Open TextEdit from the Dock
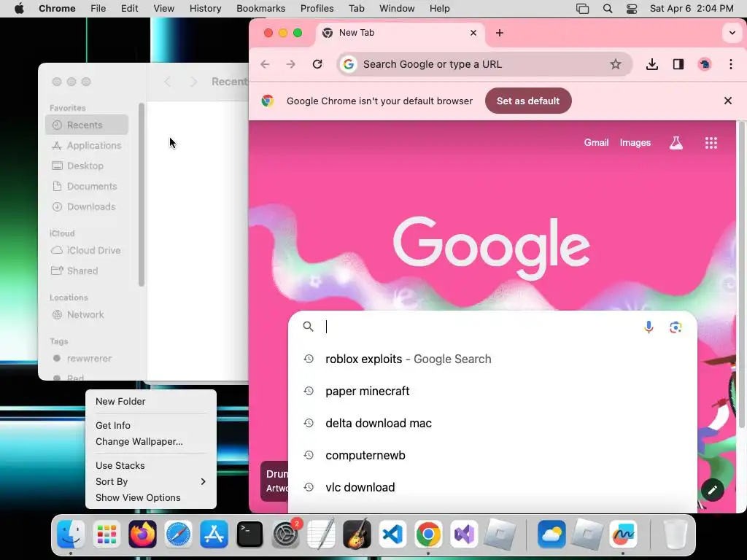Viewport: 747px width, 560px height. pyautogui.click(x=321, y=534)
